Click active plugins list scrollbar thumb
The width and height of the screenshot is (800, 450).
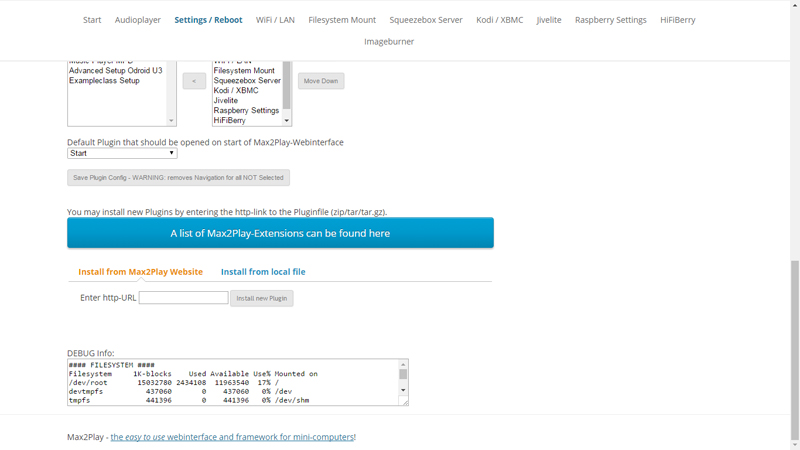287,85
